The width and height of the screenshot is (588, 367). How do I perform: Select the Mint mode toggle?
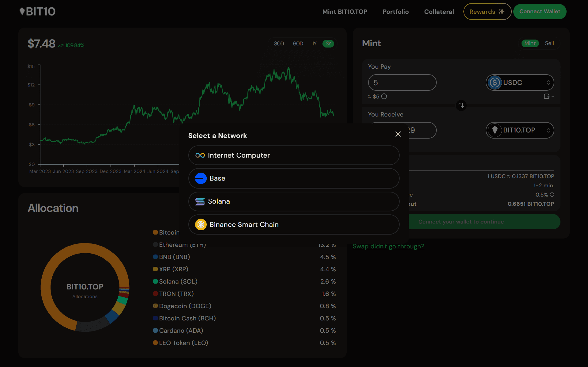(x=530, y=43)
